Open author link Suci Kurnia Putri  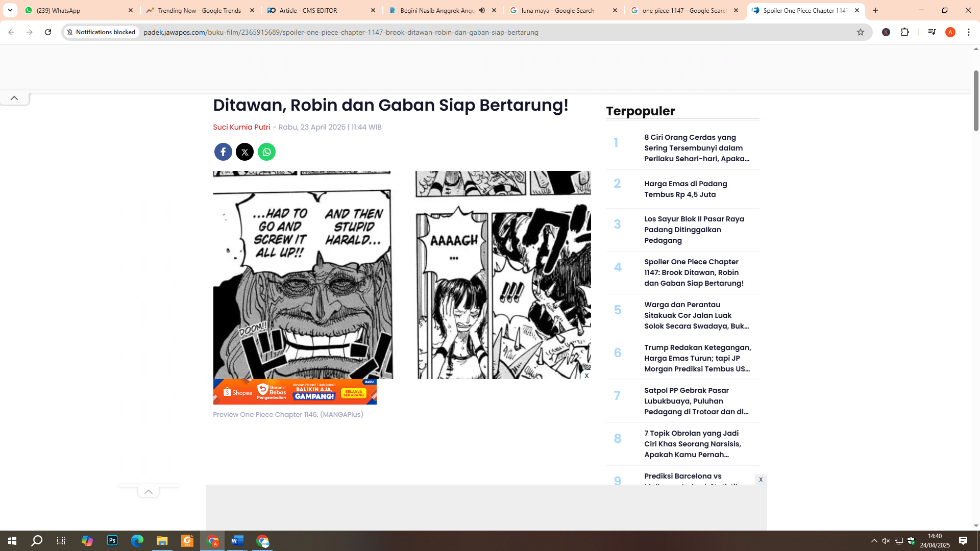tap(241, 127)
